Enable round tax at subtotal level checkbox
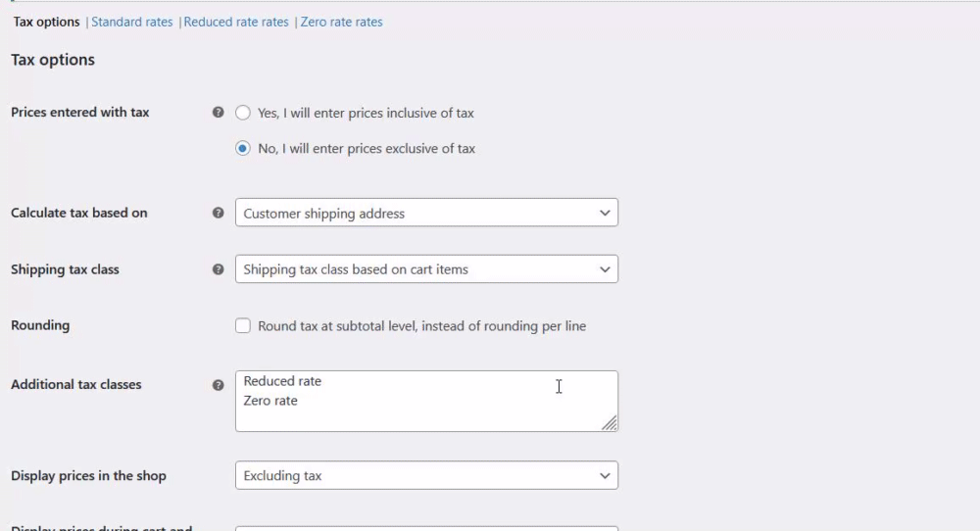The height and width of the screenshot is (531, 980). click(x=243, y=326)
